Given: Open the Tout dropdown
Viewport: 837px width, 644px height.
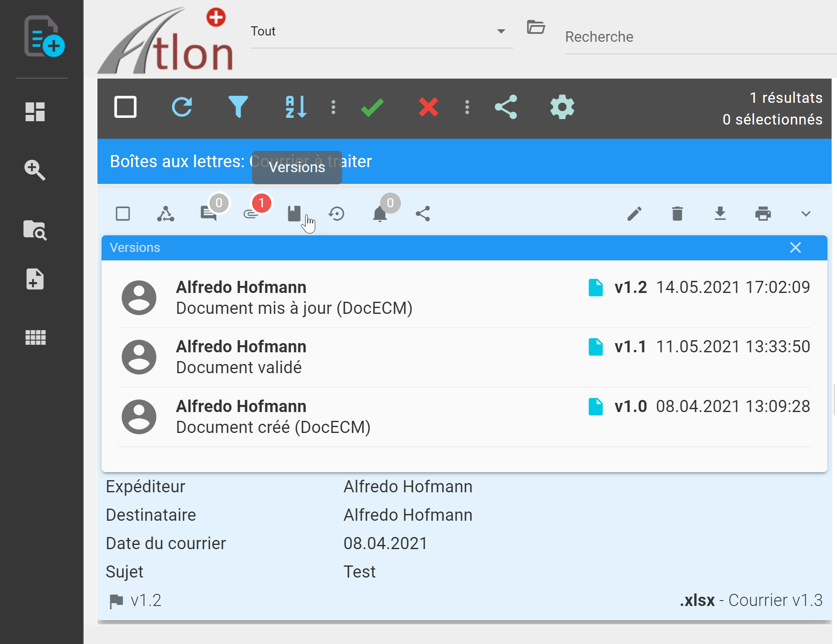Looking at the screenshot, I should point(382,31).
